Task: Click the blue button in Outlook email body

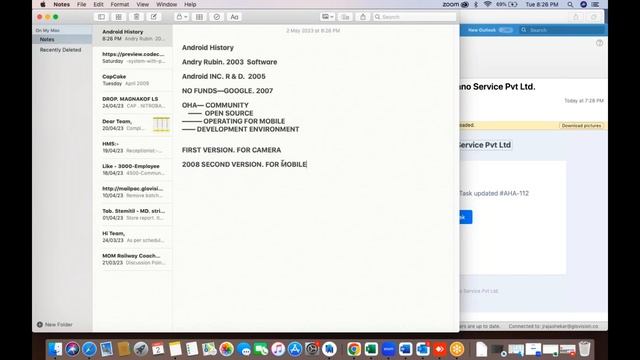Action: tap(466, 217)
